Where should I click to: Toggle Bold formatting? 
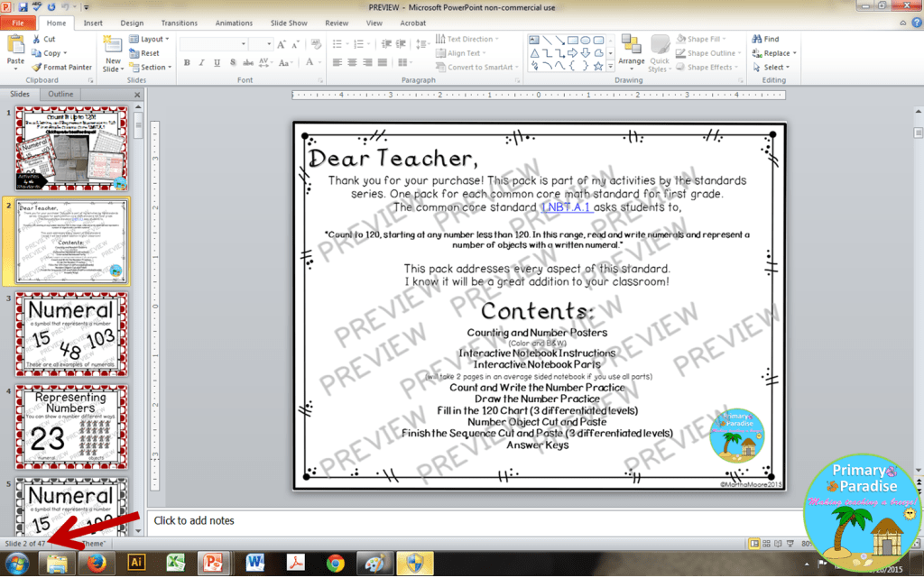pyautogui.click(x=187, y=62)
